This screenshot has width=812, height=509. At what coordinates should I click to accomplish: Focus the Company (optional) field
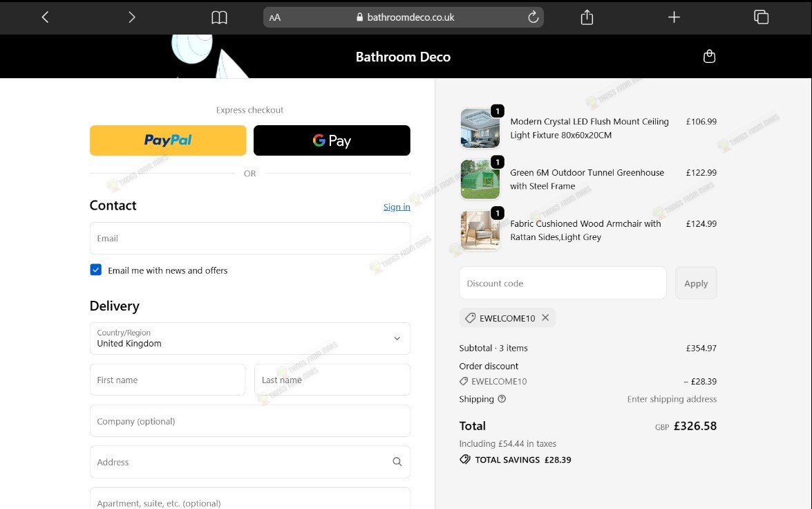coord(250,421)
